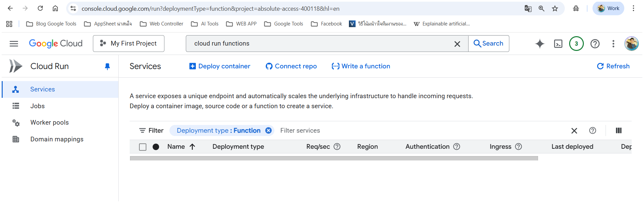Open the bookmark with the blue V icon
644x203 pixels.
[378, 24]
